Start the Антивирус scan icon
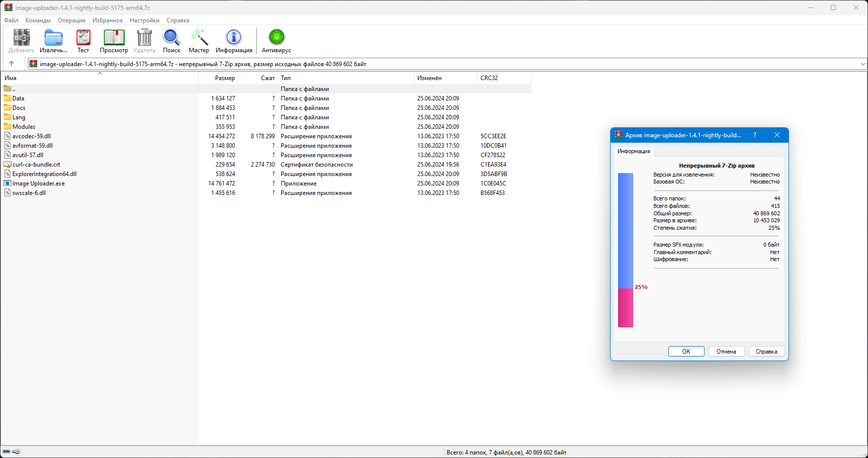 pyautogui.click(x=276, y=38)
